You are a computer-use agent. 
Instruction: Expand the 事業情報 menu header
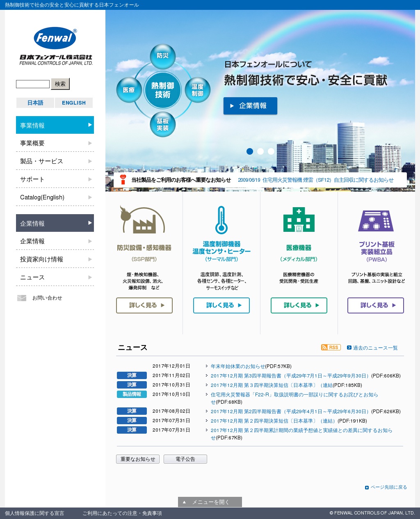[55, 125]
